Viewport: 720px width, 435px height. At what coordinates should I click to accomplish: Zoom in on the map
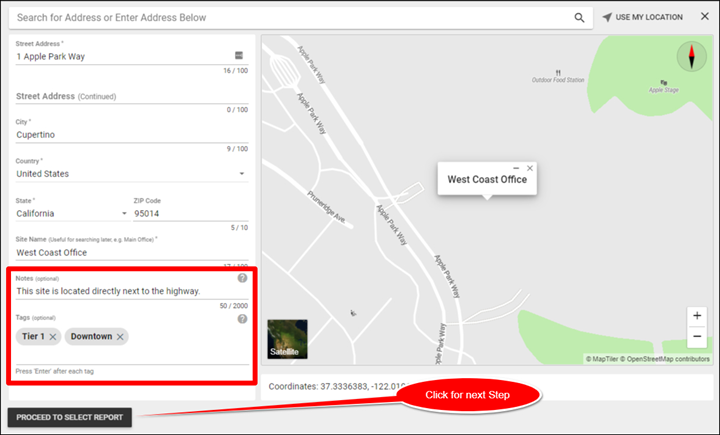697,316
